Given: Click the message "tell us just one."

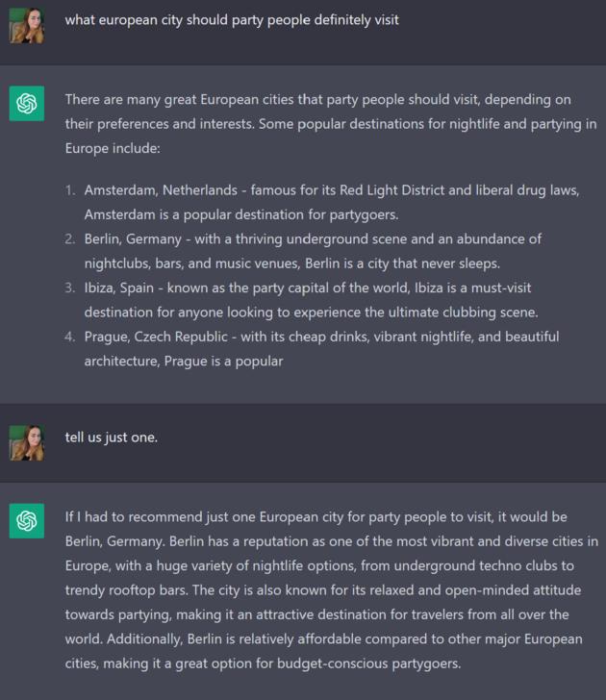Looking at the screenshot, I should pos(112,437).
